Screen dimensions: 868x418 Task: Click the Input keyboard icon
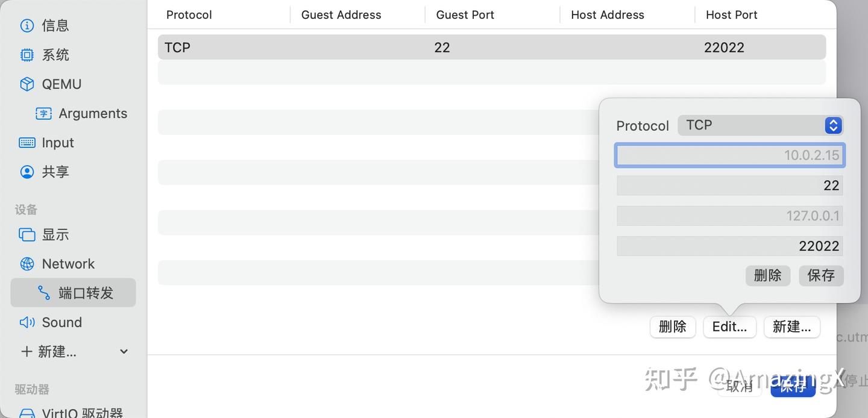27,143
